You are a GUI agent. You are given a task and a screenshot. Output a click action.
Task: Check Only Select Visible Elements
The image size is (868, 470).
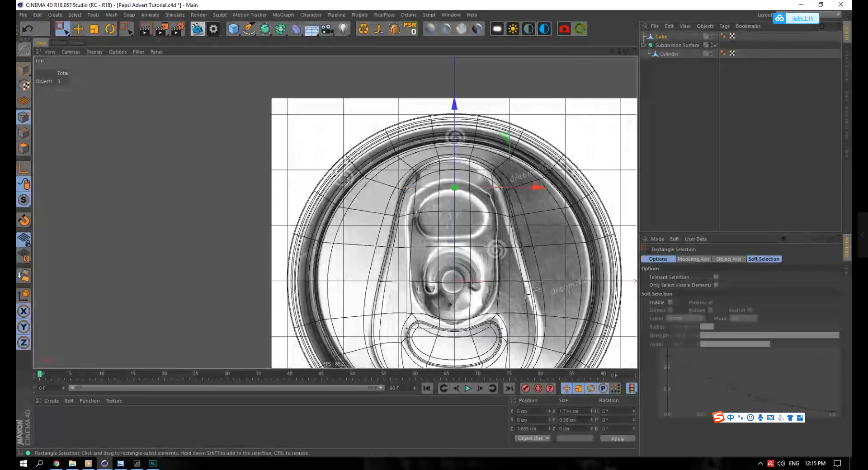coord(716,285)
